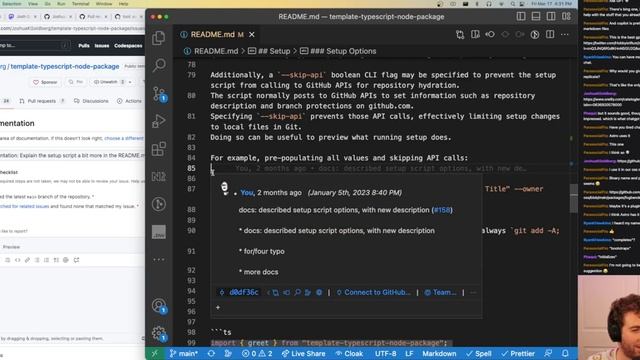Image resolution: width=640 pixels, height=360 pixels.
Task: Open the Window menu in the macOS menu bar
Action: (x=104, y=4)
